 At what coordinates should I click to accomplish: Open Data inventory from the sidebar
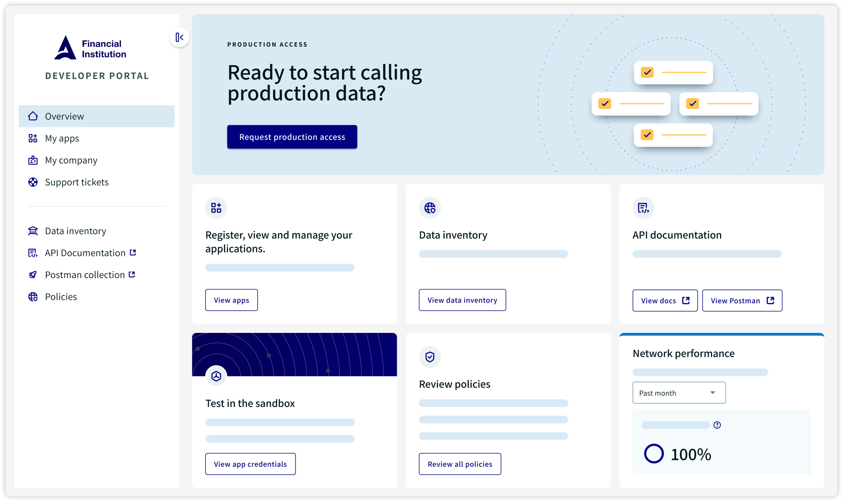pyautogui.click(x=97, y=231)
